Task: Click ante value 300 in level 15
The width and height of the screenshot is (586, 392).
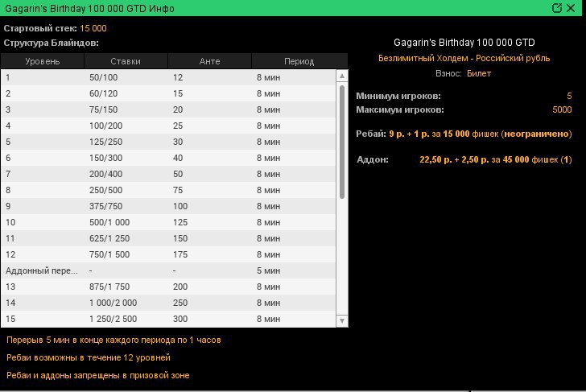Action: tap(180, 319)
